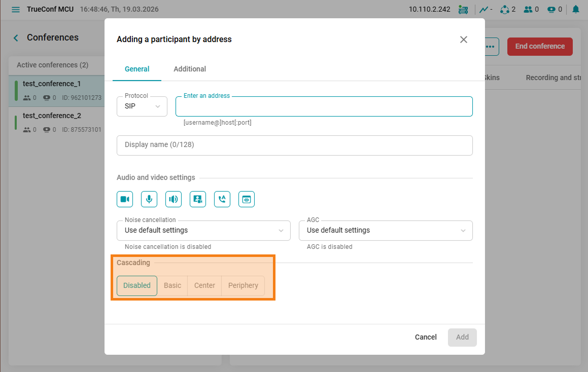Switch to the Additional tab
The image size is (588, 372).
click(x=190, y=69)
